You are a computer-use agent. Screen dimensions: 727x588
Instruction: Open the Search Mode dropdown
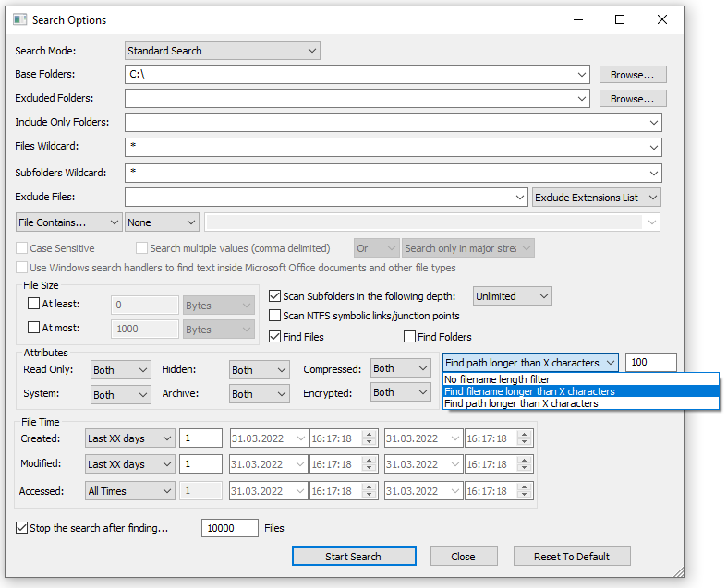pos(222,51)
